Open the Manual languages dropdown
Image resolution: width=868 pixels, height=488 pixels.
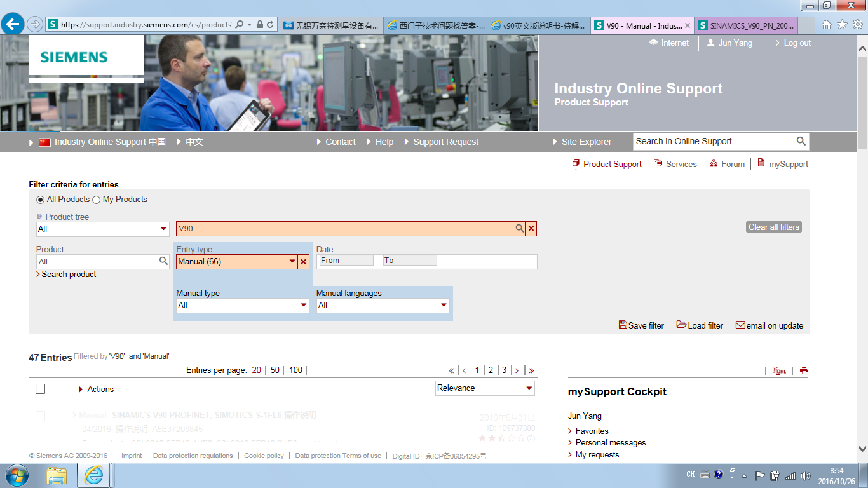pyautogui.click(x=383, y=306)
